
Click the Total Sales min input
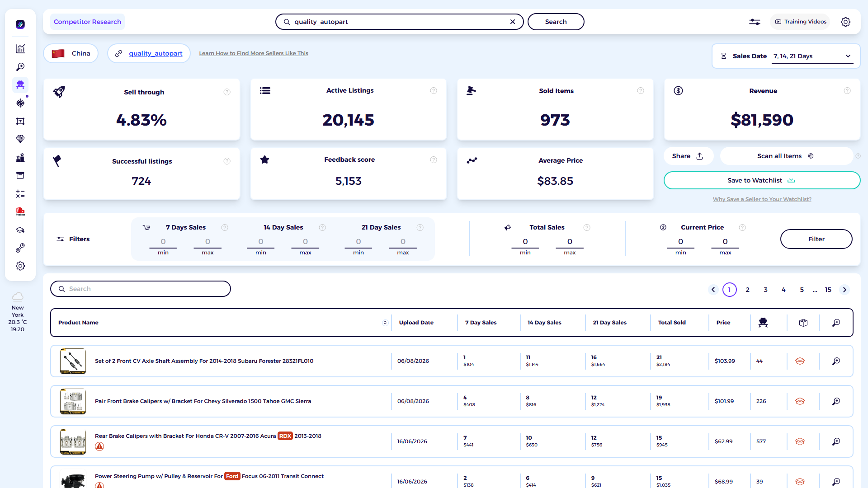(525, 242)
